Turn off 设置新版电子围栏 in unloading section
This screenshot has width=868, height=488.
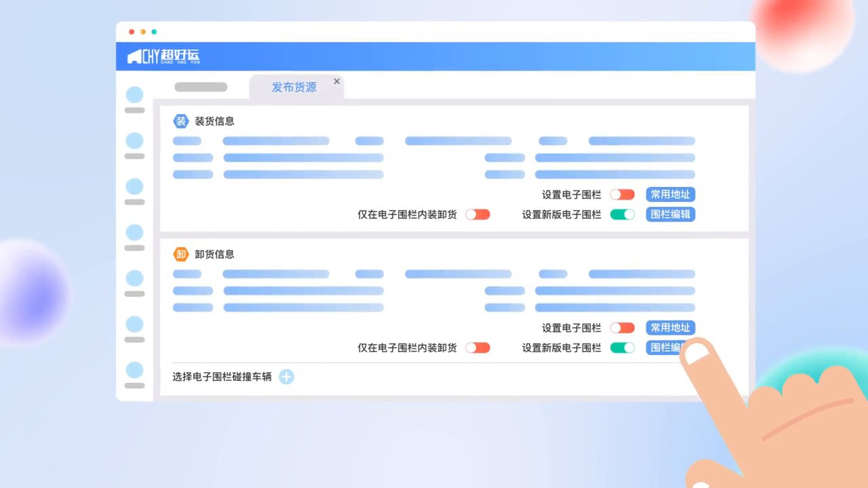coord(622,348)
